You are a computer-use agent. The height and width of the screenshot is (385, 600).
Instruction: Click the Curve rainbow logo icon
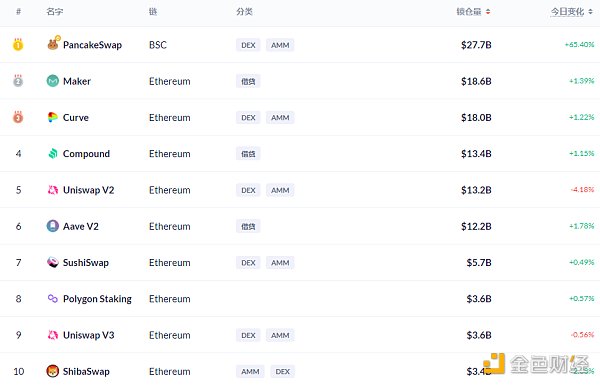[x=53, y=117]
